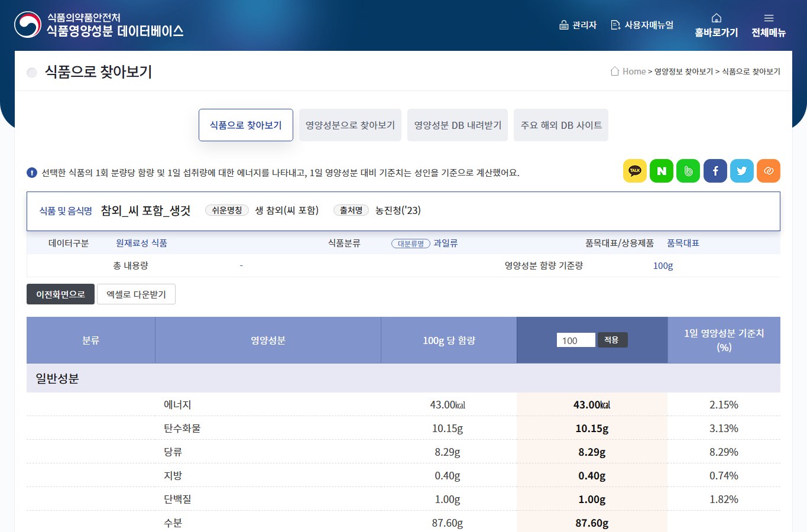Click 생 참외(씨 포함) text

287,210
